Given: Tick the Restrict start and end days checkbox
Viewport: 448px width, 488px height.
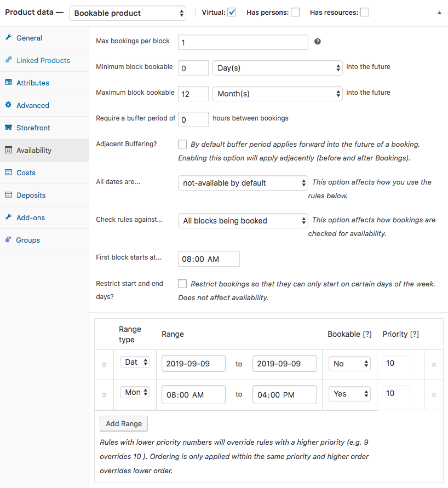Looking at the screenshot, I should (182, 284).
